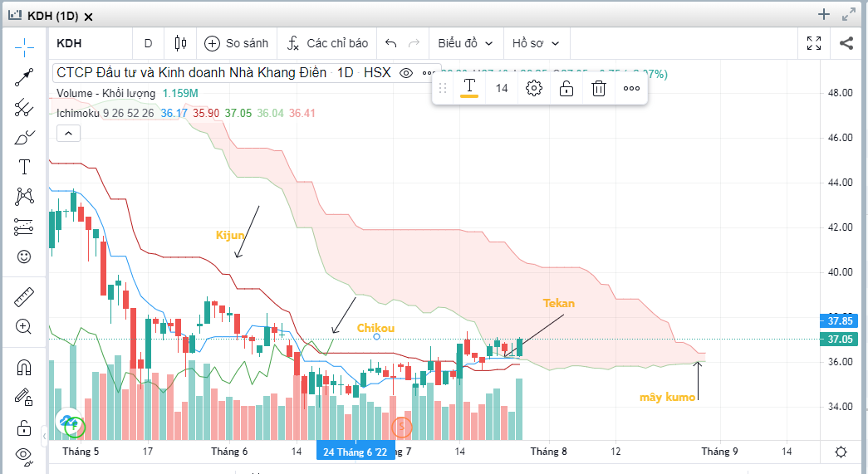Image resolution: width=868 pixels, height=474 pixels.
Task: Undo the last action
Action: coord(391,43)
